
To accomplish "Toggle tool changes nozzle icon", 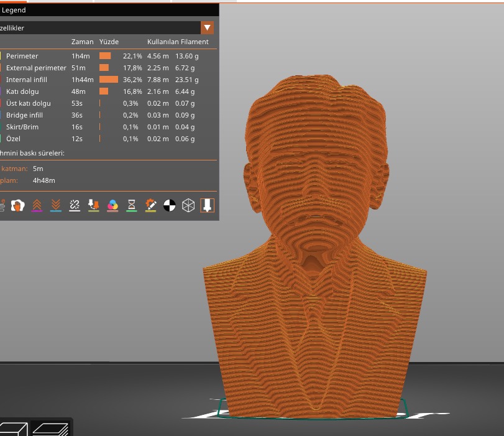I will (94, 205).
